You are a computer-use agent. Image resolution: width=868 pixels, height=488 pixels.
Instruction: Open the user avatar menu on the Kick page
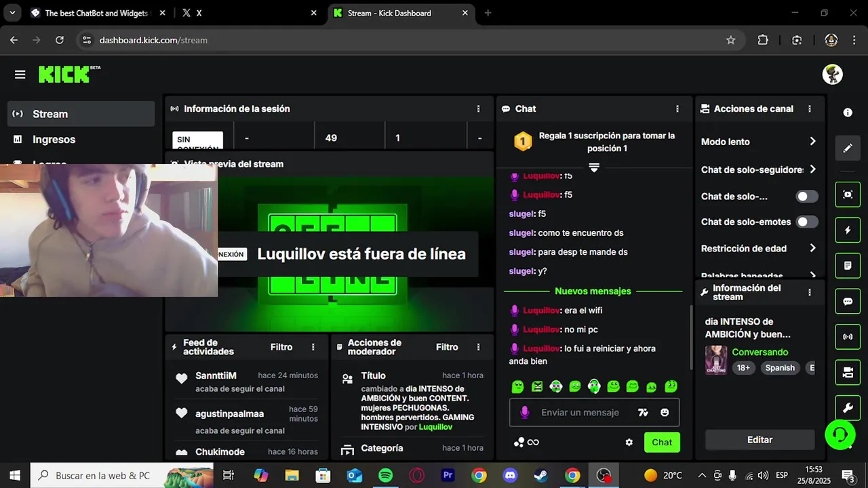(x=832, y=75)
